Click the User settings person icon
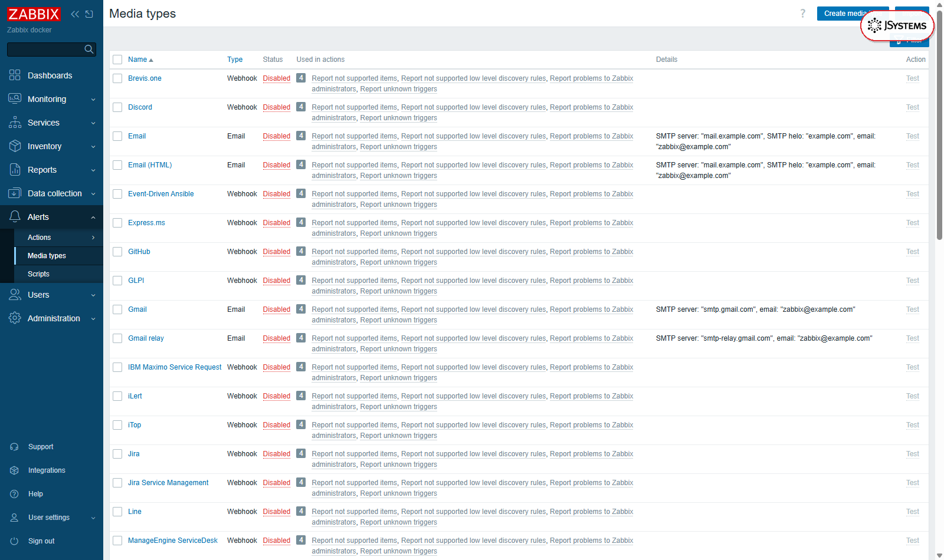The width and height of the screenshot is (944, 560). (x=15, y=518)
